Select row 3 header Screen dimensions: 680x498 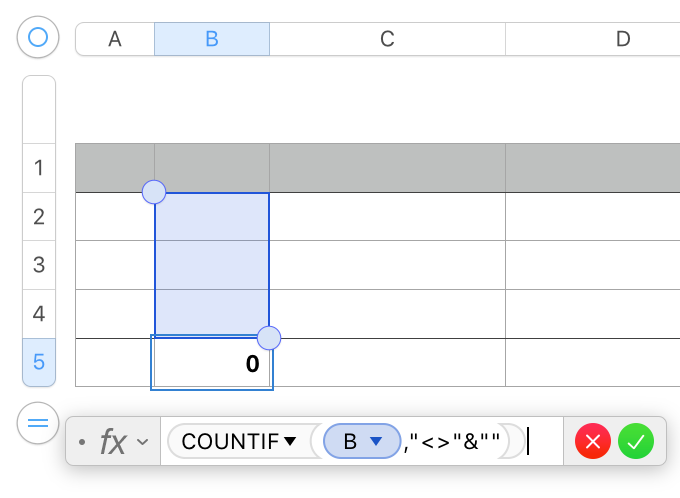tap(39, 265)
